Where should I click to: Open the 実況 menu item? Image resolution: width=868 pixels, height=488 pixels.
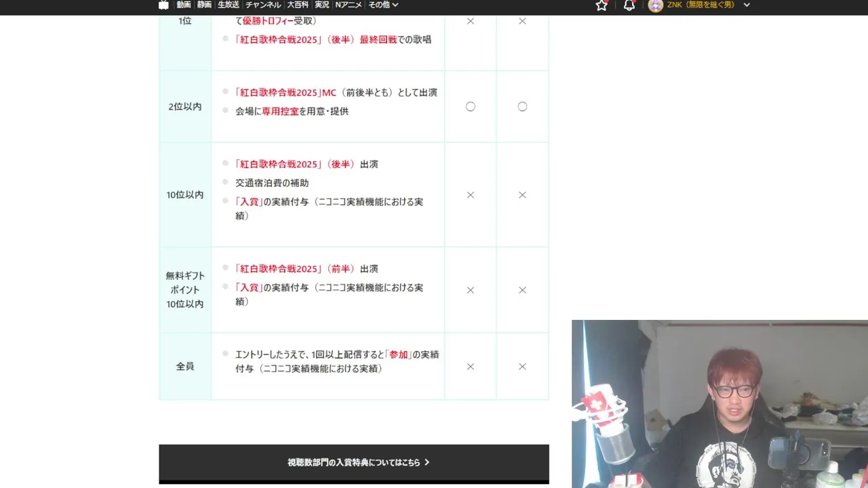click(321, 5)
